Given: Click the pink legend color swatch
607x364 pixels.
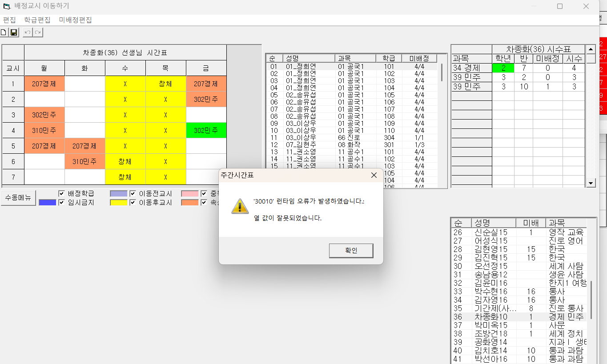Looking at the screenshot, I should pyautogui.click(x=190, y=194).
